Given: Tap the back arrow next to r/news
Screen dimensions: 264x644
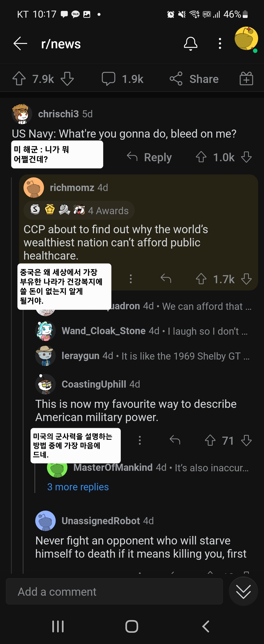Looking at the screenshot, I should 20,44.
